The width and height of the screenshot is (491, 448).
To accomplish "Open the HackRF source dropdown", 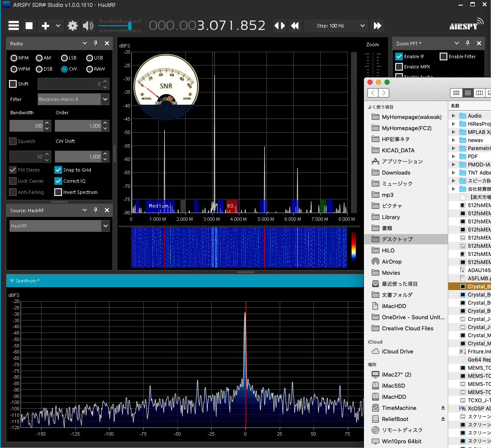I will tap(106, 226).
